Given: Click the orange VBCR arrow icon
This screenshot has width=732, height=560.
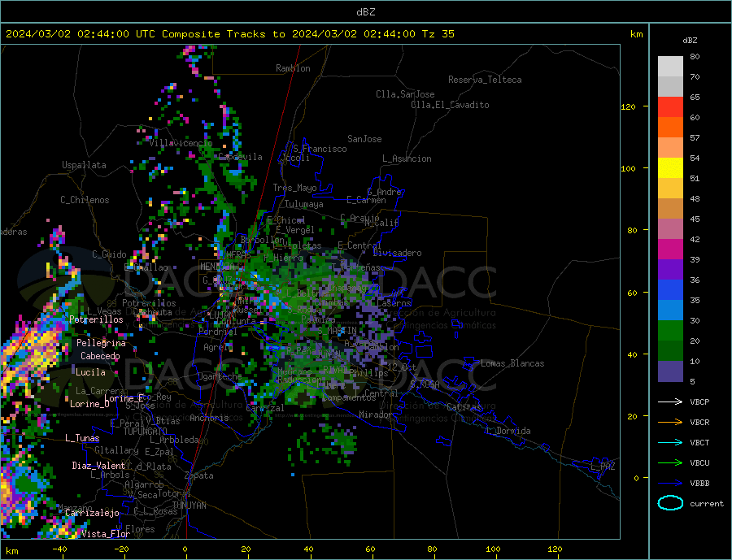Looking at the screenshot, I should click(670, 423).
